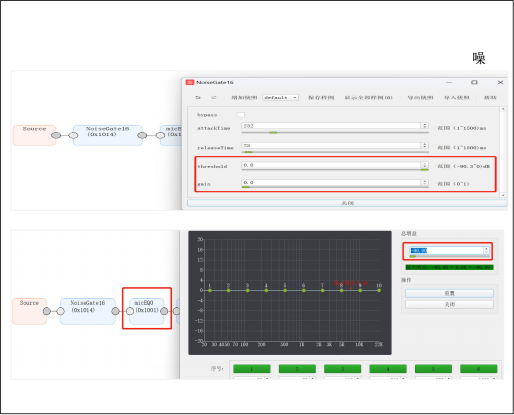Select Source node beside the NoiseGate16 dialog
514x415 pixels.
pos(34,135)
